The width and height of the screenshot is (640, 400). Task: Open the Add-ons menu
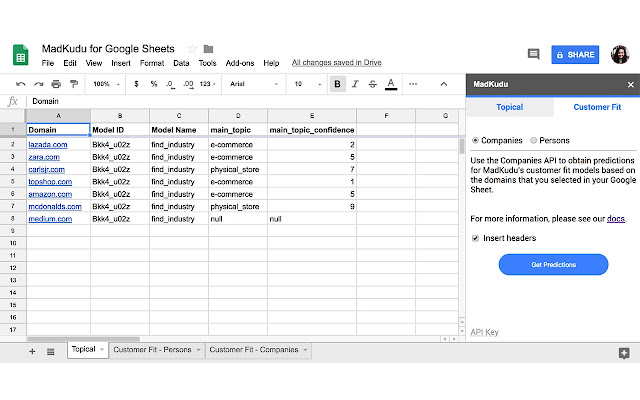coord(240,63)
